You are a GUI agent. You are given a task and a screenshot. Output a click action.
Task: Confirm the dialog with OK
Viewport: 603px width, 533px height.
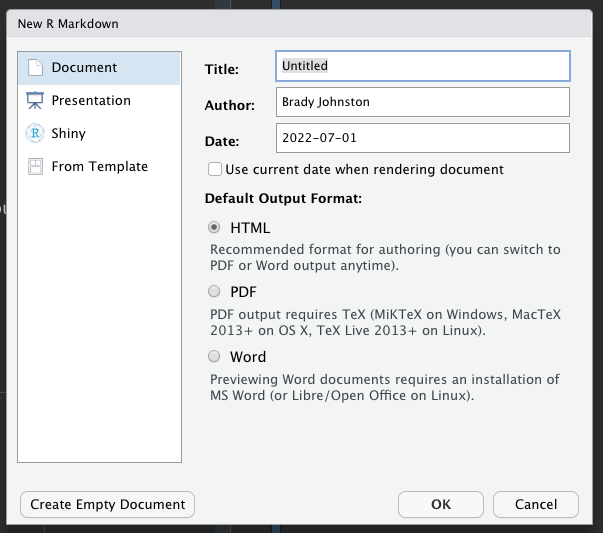(x=441, y=505)
